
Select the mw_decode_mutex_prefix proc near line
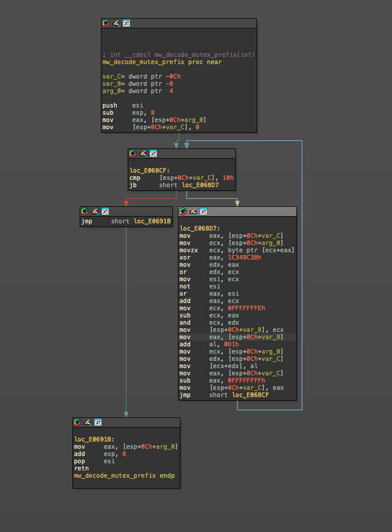(x=162, y=62)
